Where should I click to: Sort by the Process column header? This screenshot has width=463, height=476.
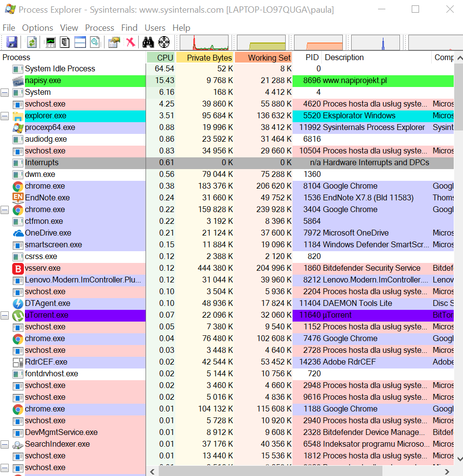(x=73, y=57)
